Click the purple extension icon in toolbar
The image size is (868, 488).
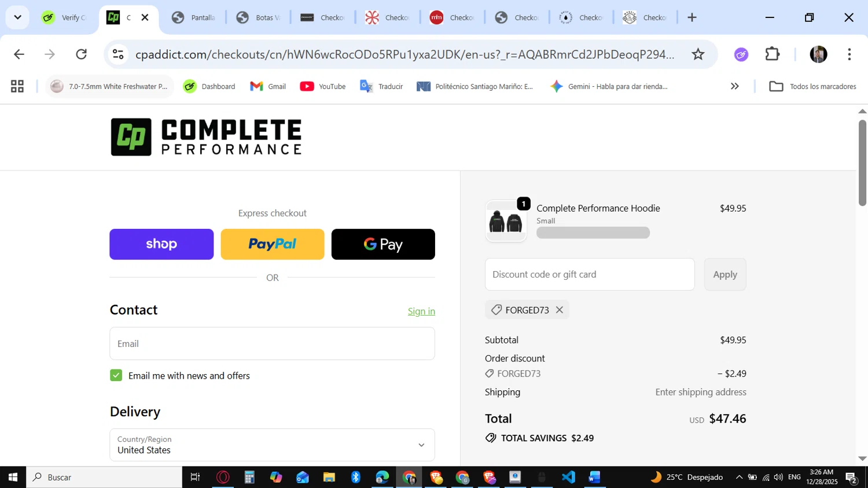(x=741, y=54)
